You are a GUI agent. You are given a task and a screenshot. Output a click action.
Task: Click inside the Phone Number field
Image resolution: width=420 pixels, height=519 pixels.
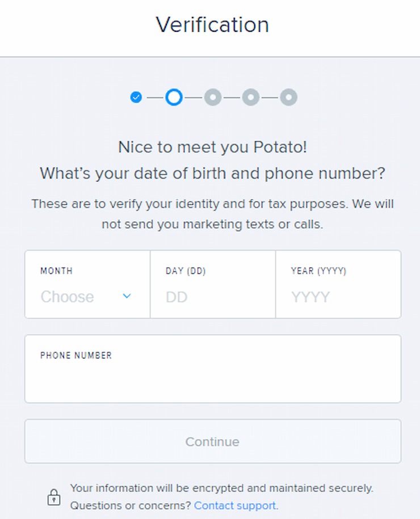click(x=213, y=369)
